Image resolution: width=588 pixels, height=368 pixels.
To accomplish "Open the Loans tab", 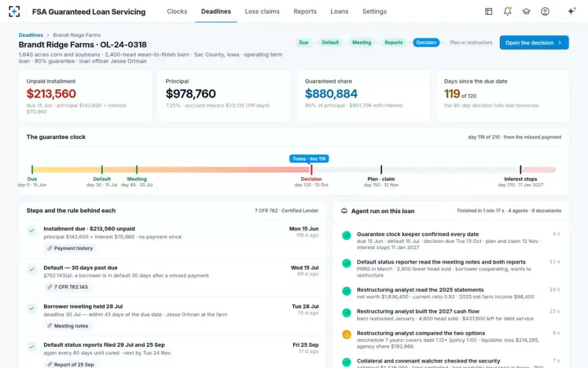I will tap(340, 11).
